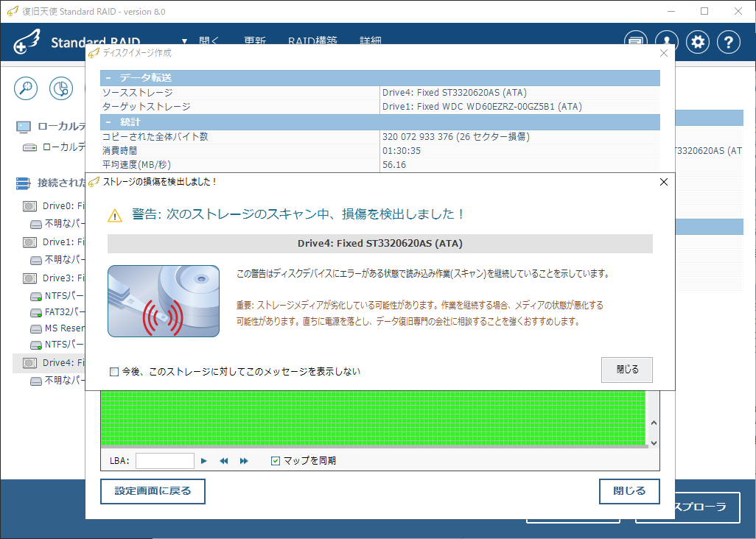Select Drive1 row in storage tree
756x539 pixels.
[49, 242]
